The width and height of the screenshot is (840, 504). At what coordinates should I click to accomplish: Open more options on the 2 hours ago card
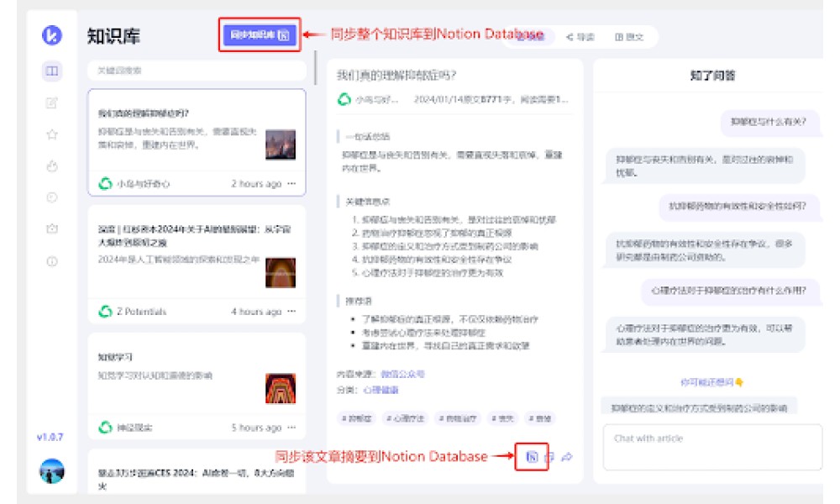point(291,184)
